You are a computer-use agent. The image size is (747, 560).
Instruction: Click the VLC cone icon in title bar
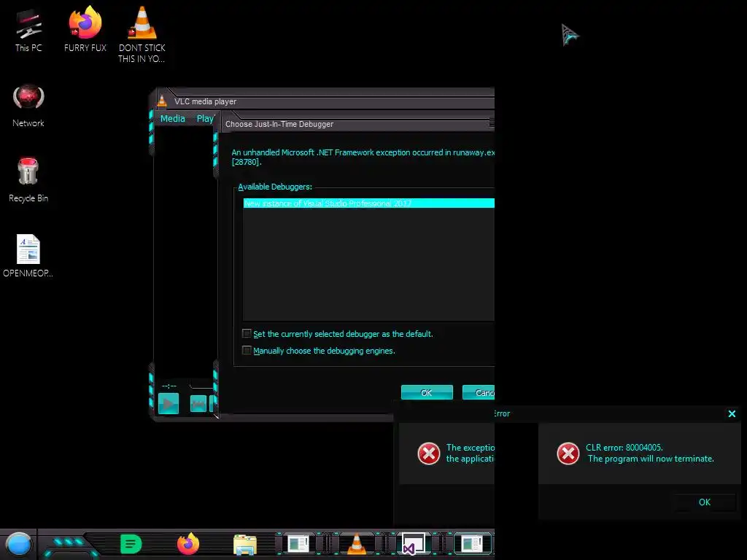(x=162, y=101)
